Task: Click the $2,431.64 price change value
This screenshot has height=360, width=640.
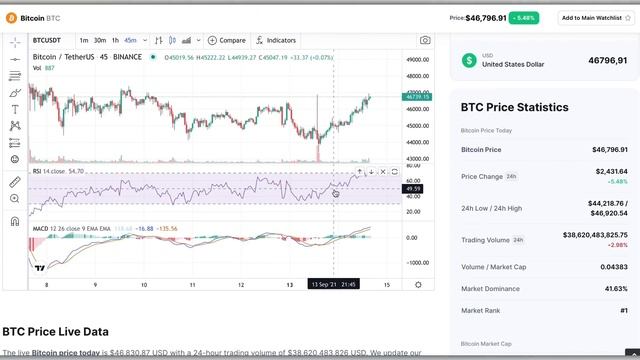Action: (611, 171)
